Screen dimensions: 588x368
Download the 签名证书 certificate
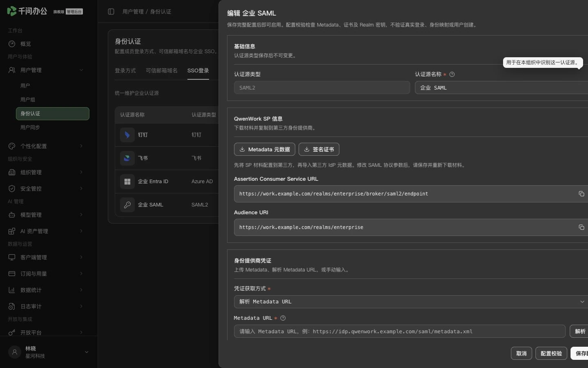coord(319,149)
